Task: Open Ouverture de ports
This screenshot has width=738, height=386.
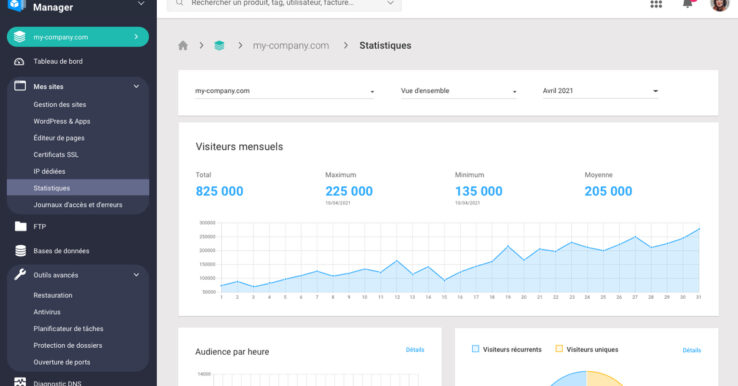Action: click(x=62, y=362)
